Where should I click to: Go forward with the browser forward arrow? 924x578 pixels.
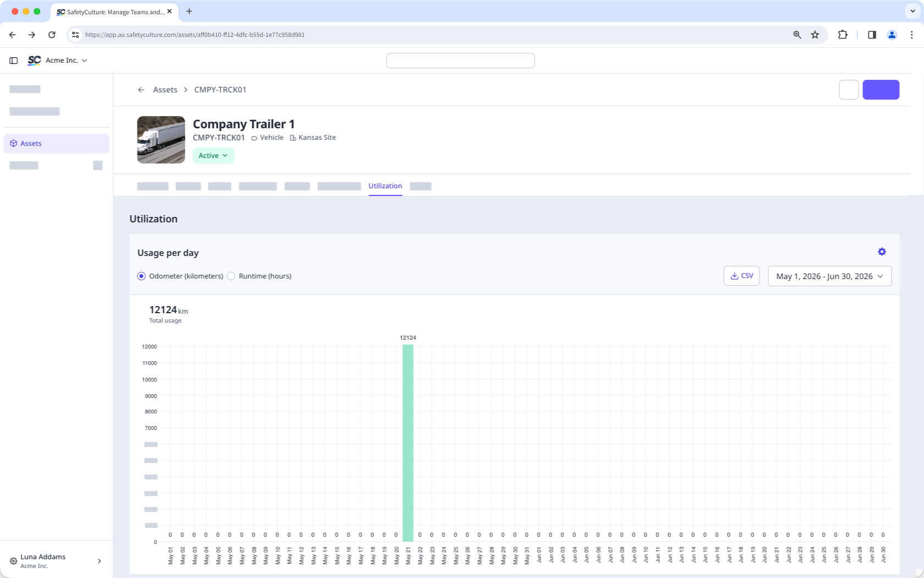tap(32, 35)
